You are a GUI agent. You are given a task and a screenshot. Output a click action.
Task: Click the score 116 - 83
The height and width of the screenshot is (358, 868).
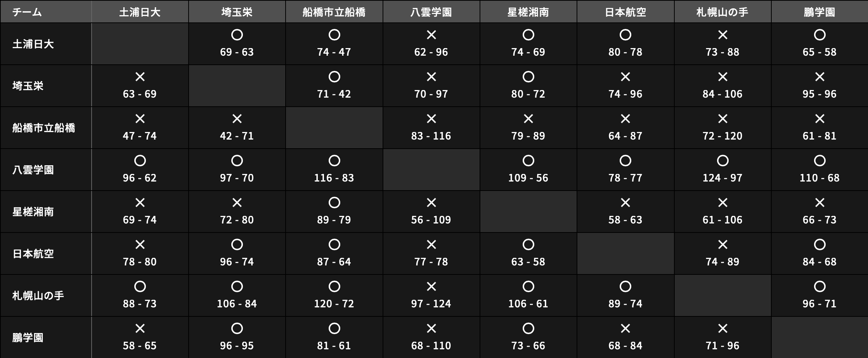tap(334, 178)
